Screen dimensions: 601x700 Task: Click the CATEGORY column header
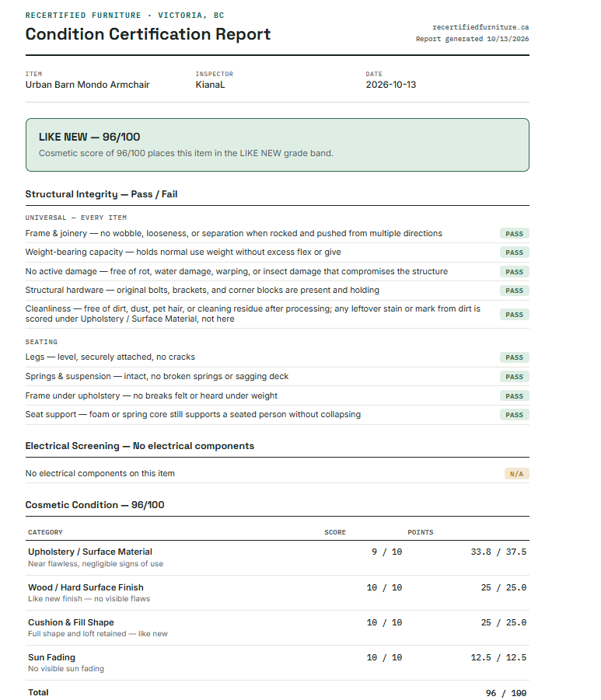click(45, 532)
